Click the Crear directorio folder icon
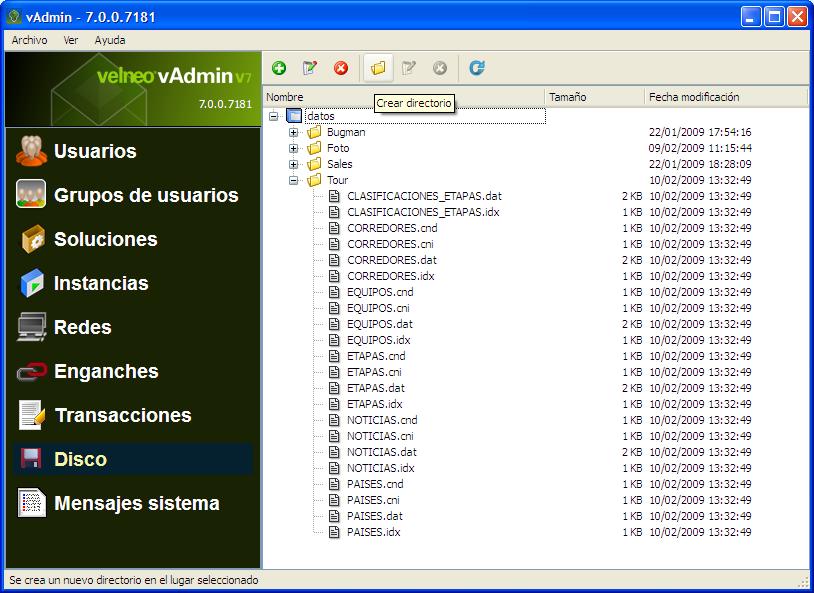This screenshot has width=814, height=593. coord(378,68)
